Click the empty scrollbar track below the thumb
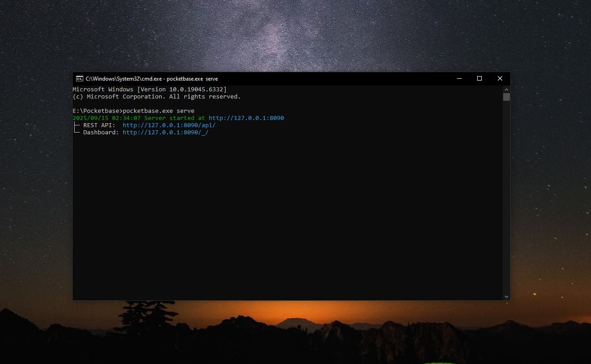The height and width of the screenshot is (364, 591). click(x=506, y=197)
